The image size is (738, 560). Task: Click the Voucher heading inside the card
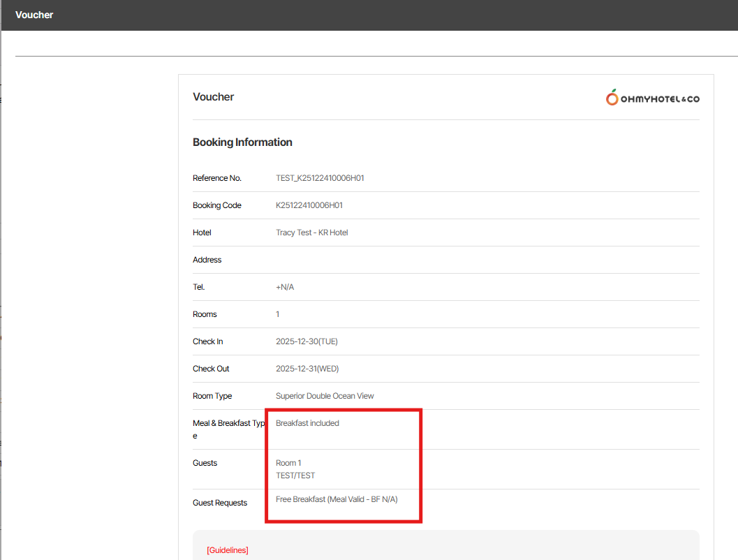pos(213,97)
